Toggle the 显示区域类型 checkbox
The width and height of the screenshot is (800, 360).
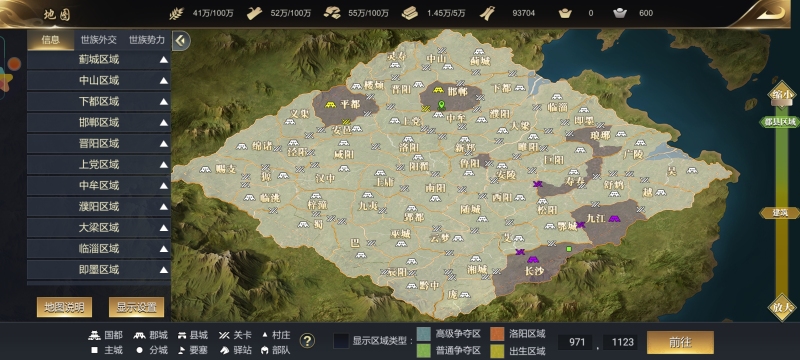pos(341,341)
